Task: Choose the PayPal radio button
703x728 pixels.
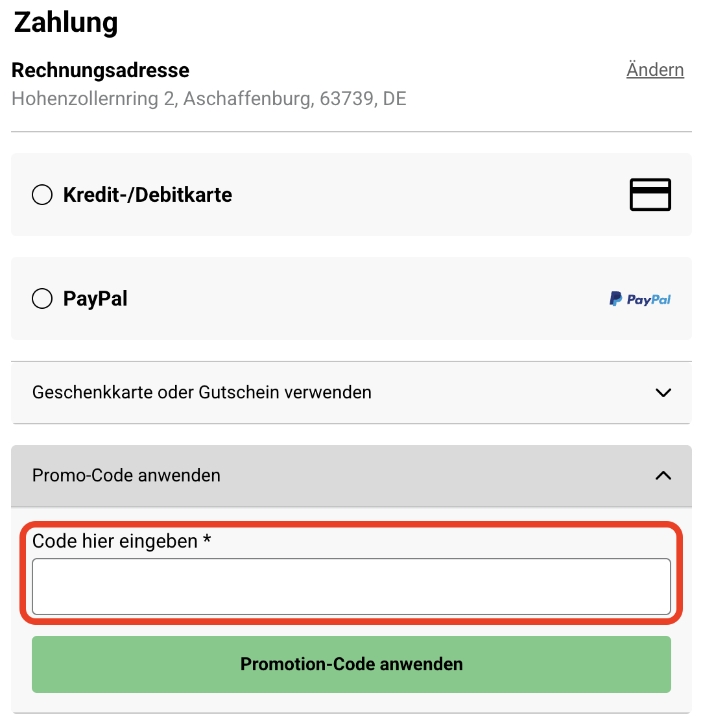Action: [42, 298]
